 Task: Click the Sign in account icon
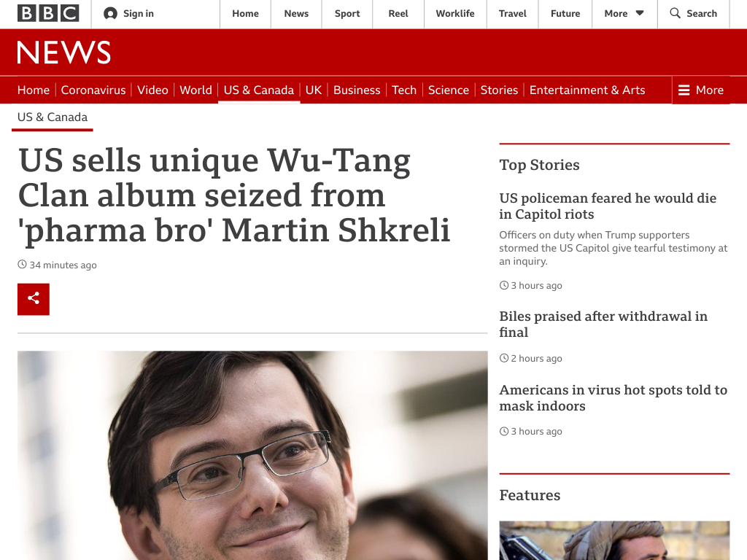pyautogui.click(x=110, y=13)
